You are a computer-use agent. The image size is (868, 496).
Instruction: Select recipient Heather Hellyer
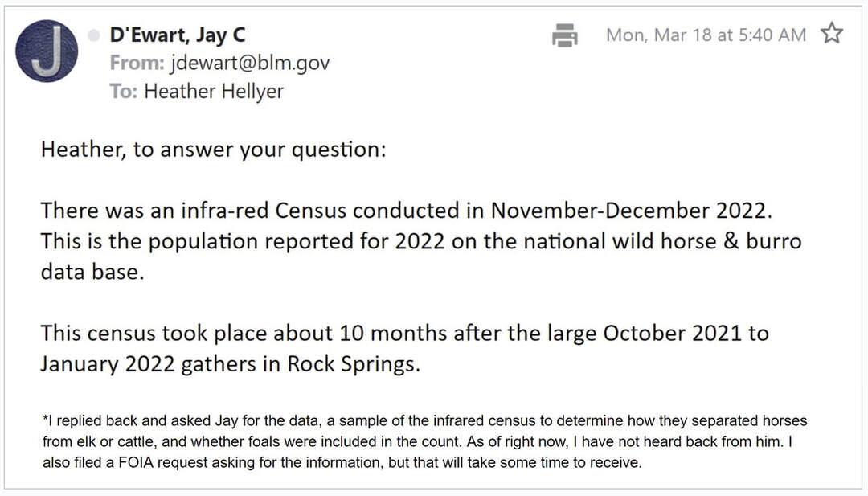[214, 92]
